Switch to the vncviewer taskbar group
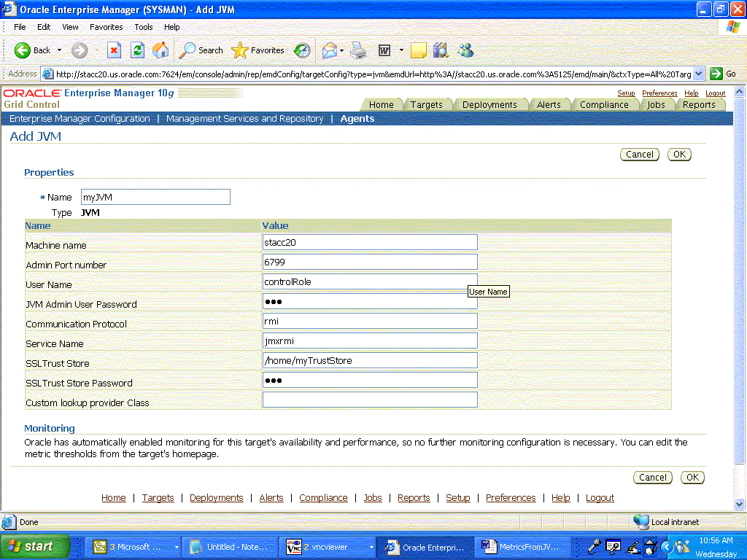747x560 pixels. (x=329, y=547)
